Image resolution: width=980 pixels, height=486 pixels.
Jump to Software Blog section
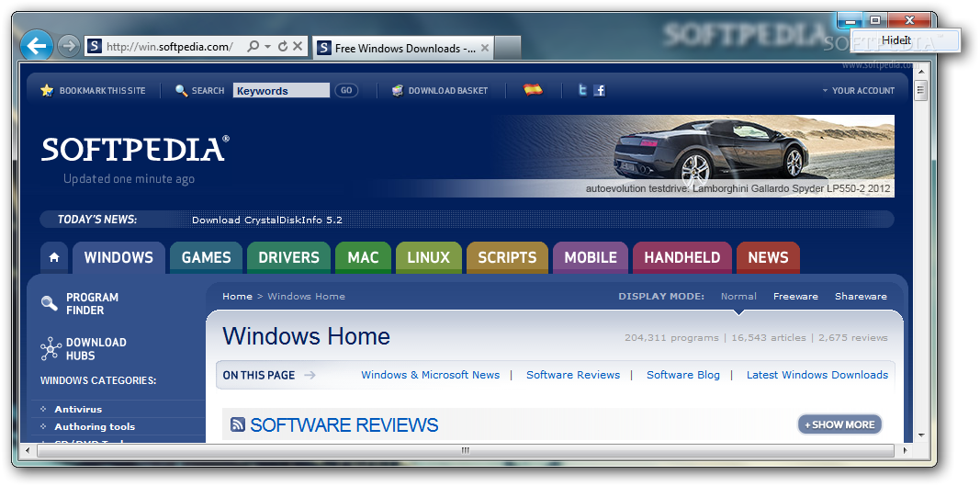click(683, 375)
